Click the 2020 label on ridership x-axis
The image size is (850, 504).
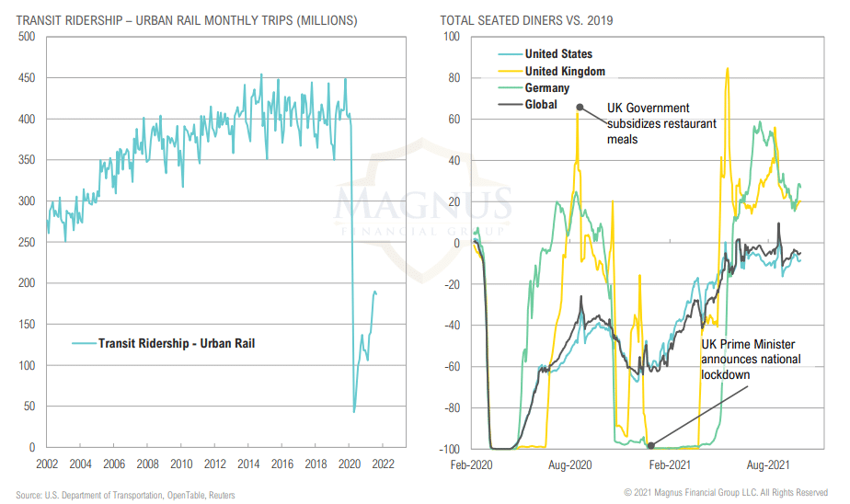click(x=350, y=464)
